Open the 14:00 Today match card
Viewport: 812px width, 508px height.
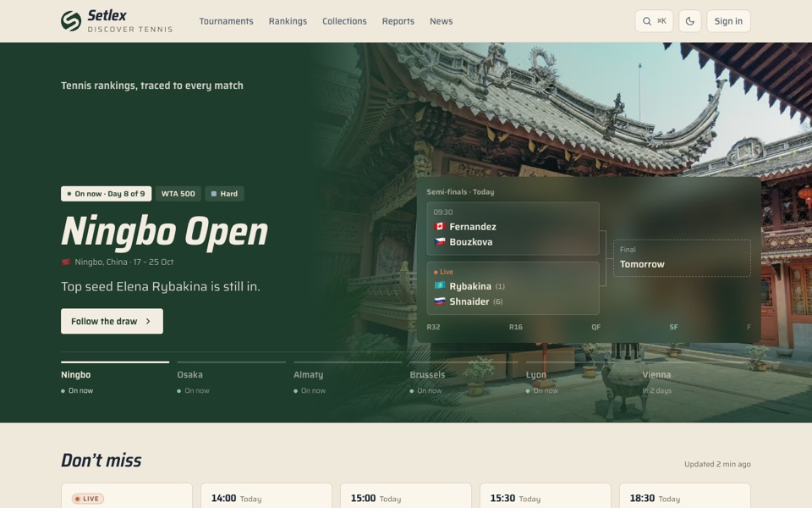266,496
